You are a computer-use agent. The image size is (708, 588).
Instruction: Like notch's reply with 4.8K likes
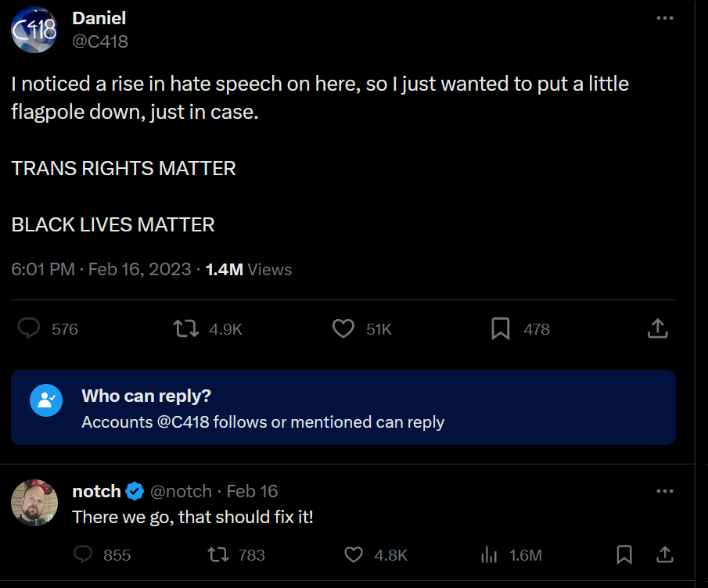(354, 555)
